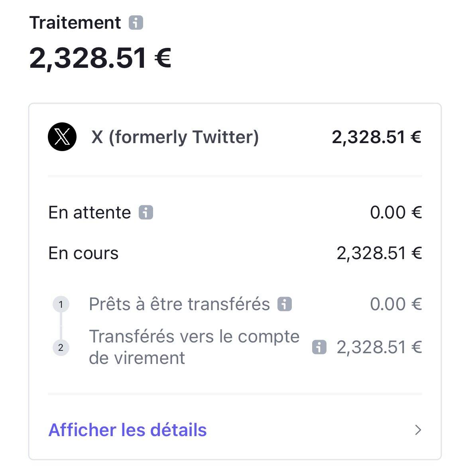Expand details using the right chevron arrow
Image resolution: width=470 pixels, height=476 pixels.
[x=418, y=430]
